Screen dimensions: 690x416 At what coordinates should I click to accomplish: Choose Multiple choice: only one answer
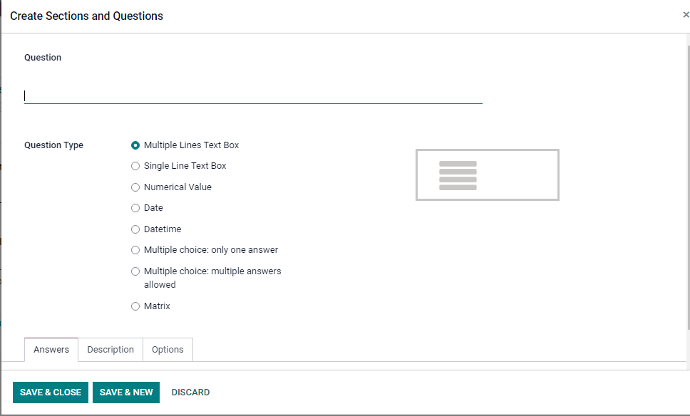click(x=136, y=250)
